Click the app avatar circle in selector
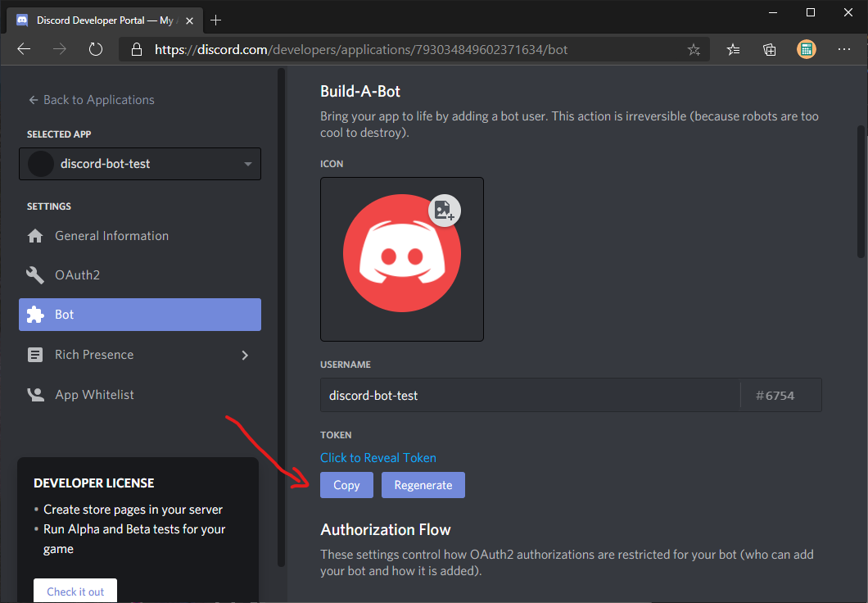Screen dimensions: 868x603 tap(40, 164)
